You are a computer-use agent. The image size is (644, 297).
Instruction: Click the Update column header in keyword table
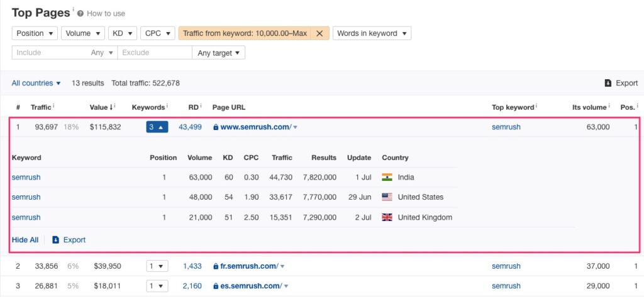click(x=359, y=158)
